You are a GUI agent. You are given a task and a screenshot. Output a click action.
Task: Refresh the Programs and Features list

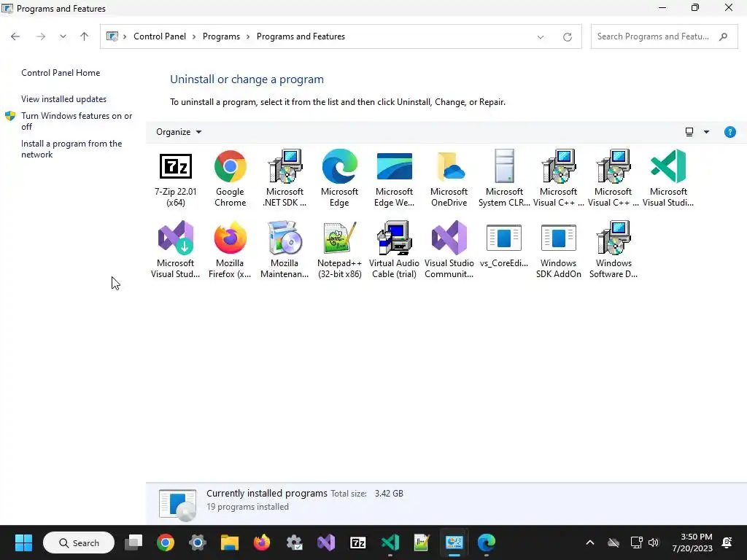567,36
